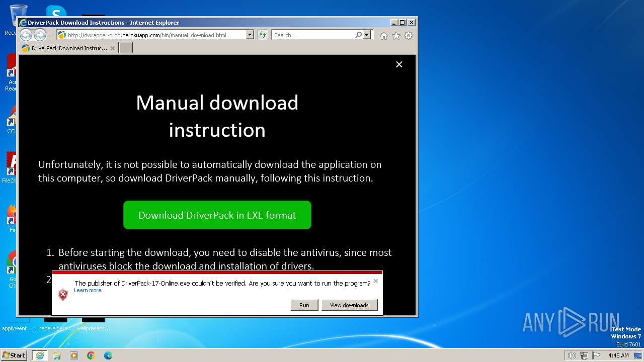Screen dimensions: 644x362
Task: Close the manual download instruction overlay
Action: [399, 64]
